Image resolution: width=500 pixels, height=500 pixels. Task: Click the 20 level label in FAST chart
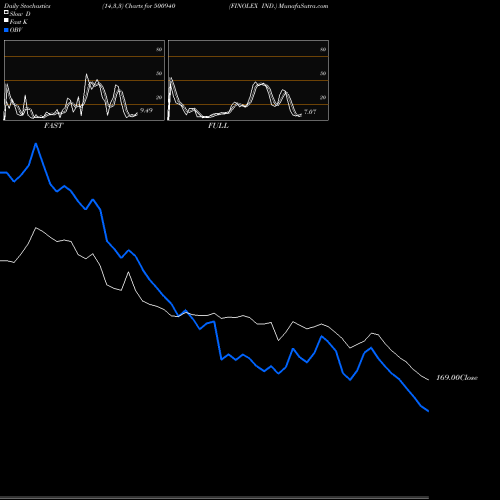click(159, 97)
